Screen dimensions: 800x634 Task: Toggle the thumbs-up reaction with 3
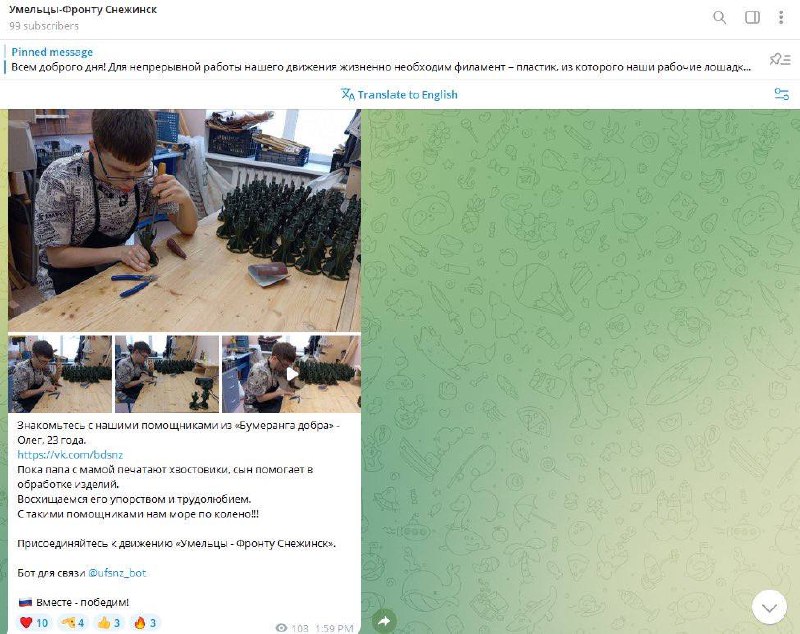click(x=109, y=622)
